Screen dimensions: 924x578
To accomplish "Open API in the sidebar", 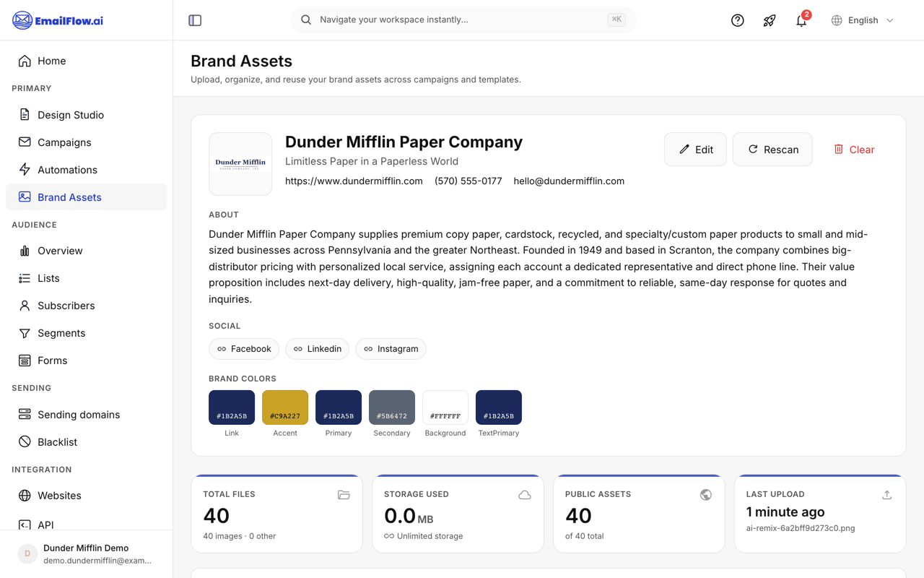I will click(87, 525).
